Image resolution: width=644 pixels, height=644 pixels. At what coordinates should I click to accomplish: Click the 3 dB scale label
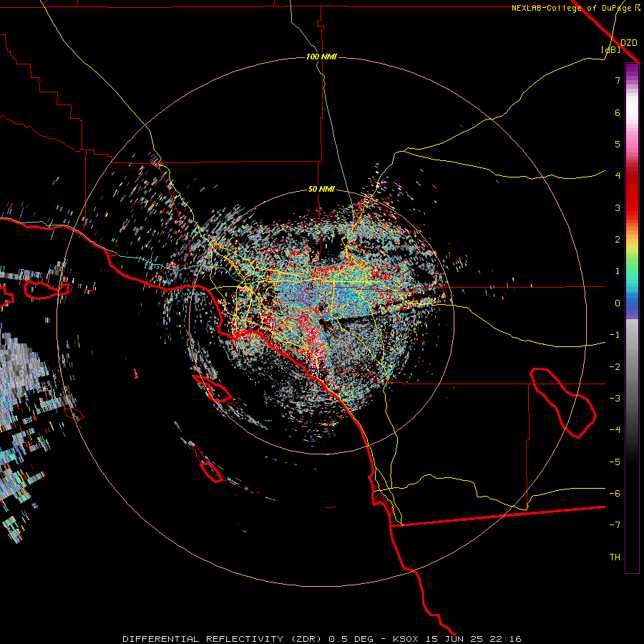(x=618, y=208)
